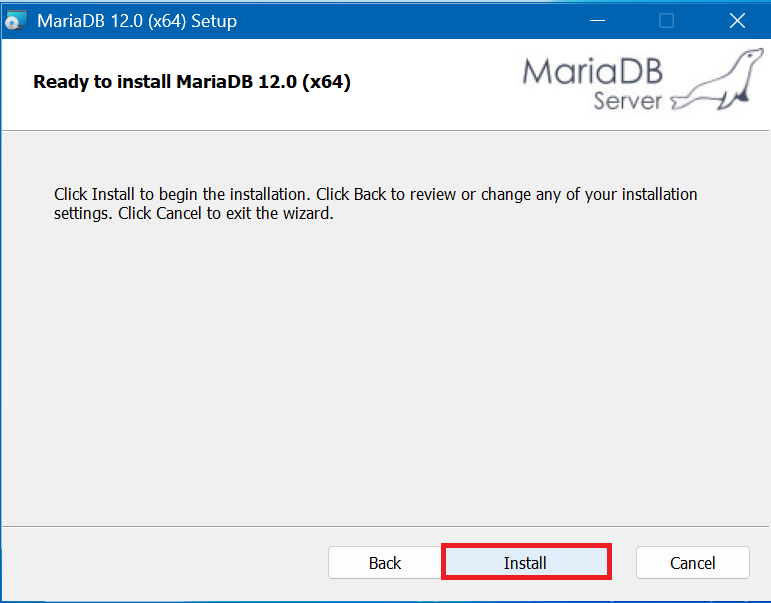Click the "MariaDB 12.0 (x64) Setup" title text
The width and height of the screenshot is (771, 603).
[x=137, y=21]
